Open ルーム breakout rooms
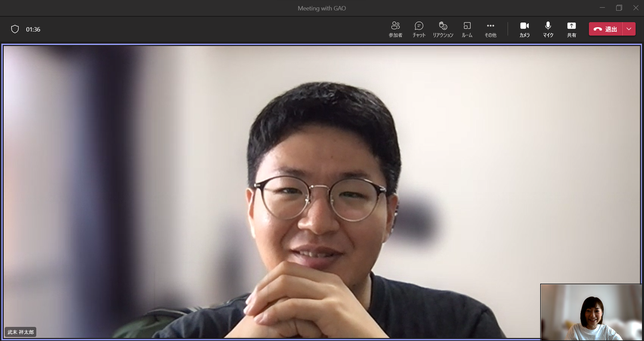Image resolution: width=644 pixels, height=341 pixels. pos(467,29)
